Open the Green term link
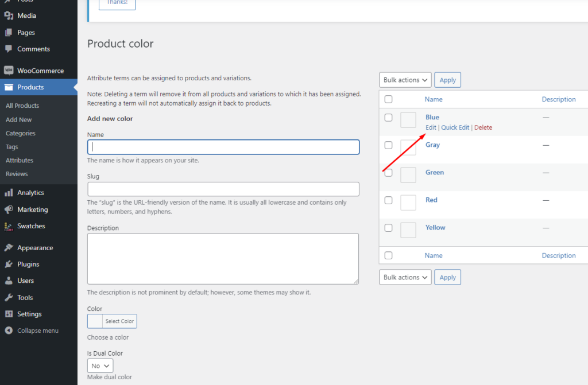Viewport: 588px width, 385px height. point(435,173)
